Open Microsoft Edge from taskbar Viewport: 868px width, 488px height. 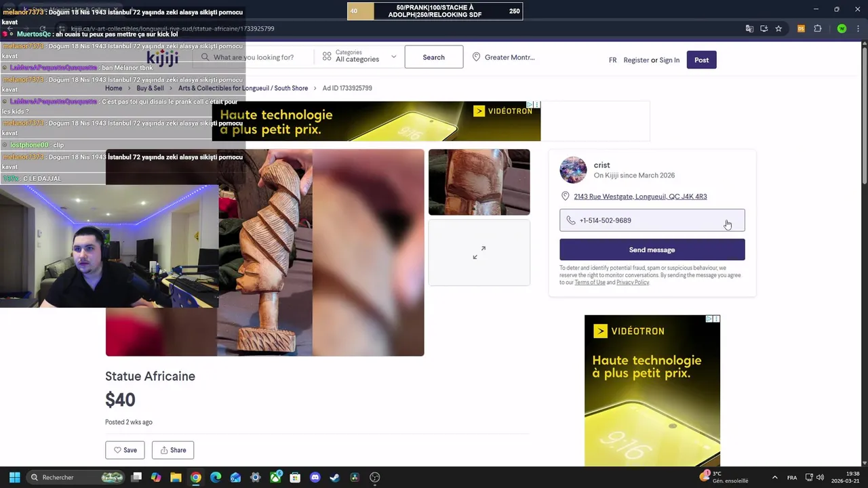pyautogui.click(x=216, y=477)
